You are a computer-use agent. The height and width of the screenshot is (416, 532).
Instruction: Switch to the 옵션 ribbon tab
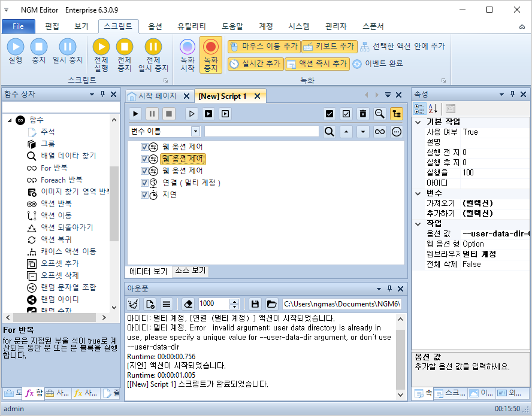coord(155,26)
